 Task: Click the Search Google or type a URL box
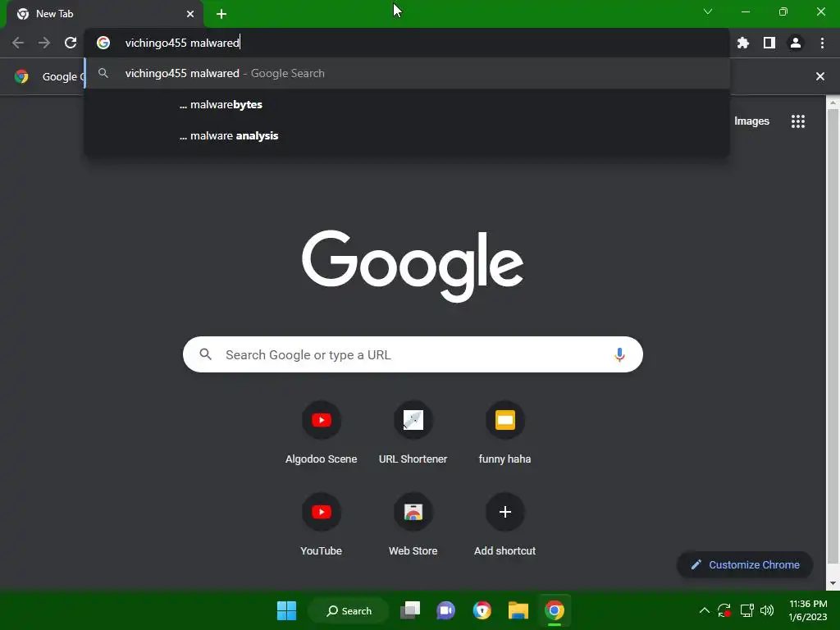pos(413,354)
